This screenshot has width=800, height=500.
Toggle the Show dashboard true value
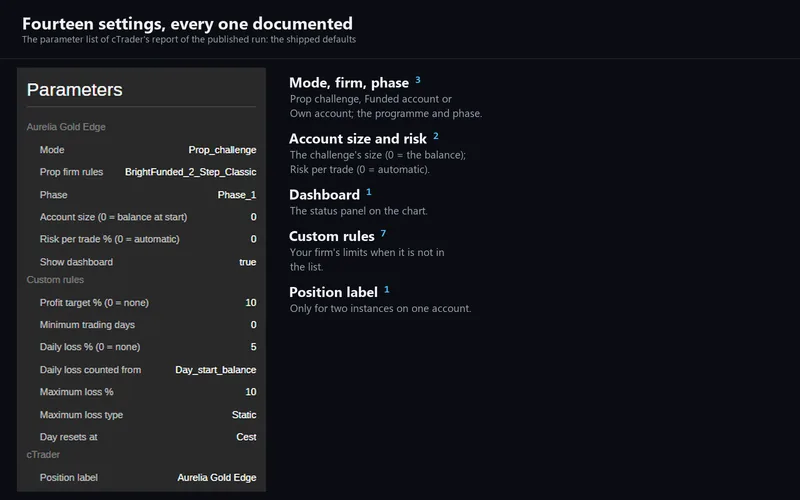click(x=247, y=262)
